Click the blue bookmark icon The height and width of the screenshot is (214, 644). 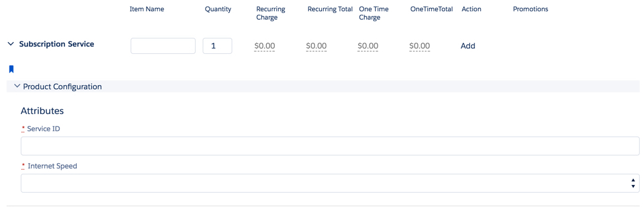pos(11,69)
